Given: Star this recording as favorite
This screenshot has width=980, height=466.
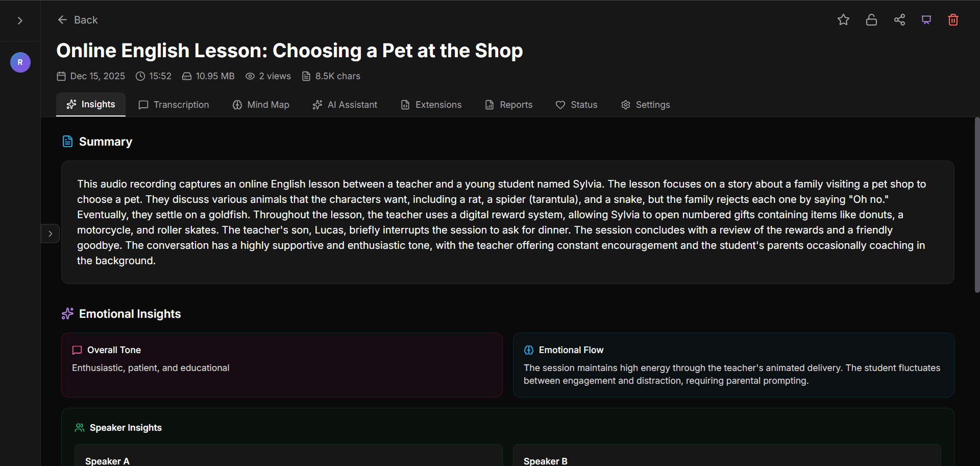Looking at the screenshot, I should point(843,20).
